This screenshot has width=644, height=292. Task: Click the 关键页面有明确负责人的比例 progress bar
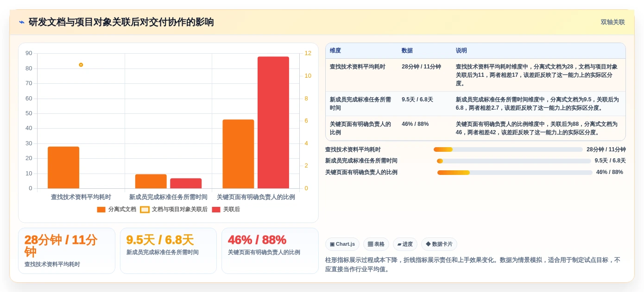[x=515, y=173]
